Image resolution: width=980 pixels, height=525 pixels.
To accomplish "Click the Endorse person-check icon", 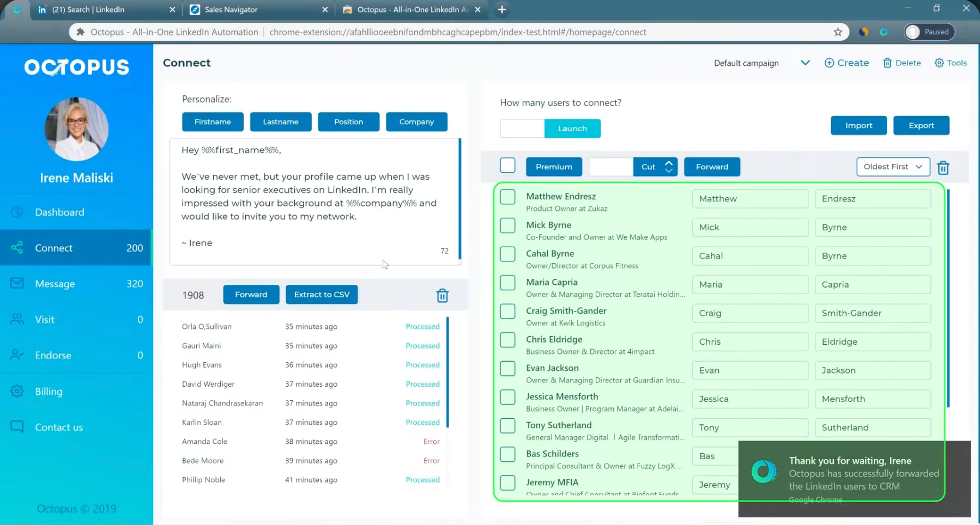I will point(17,355).
